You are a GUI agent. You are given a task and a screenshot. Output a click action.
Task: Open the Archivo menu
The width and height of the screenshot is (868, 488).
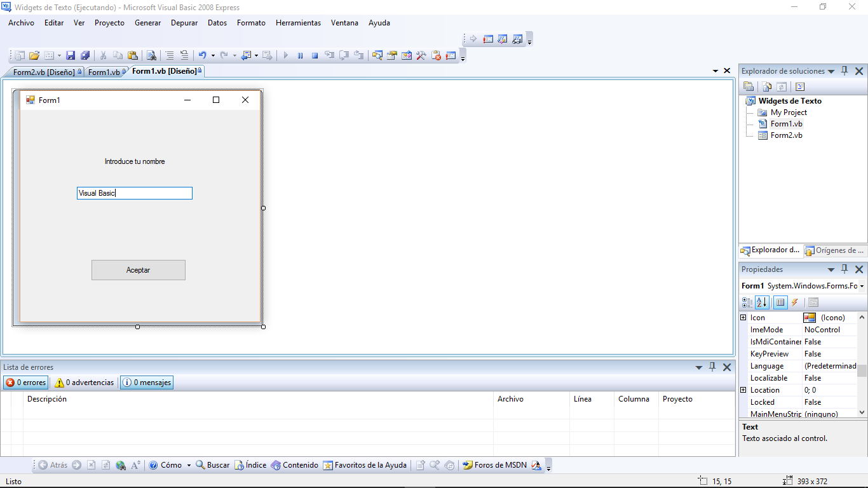pyautogui.click(x=21, y=22)
